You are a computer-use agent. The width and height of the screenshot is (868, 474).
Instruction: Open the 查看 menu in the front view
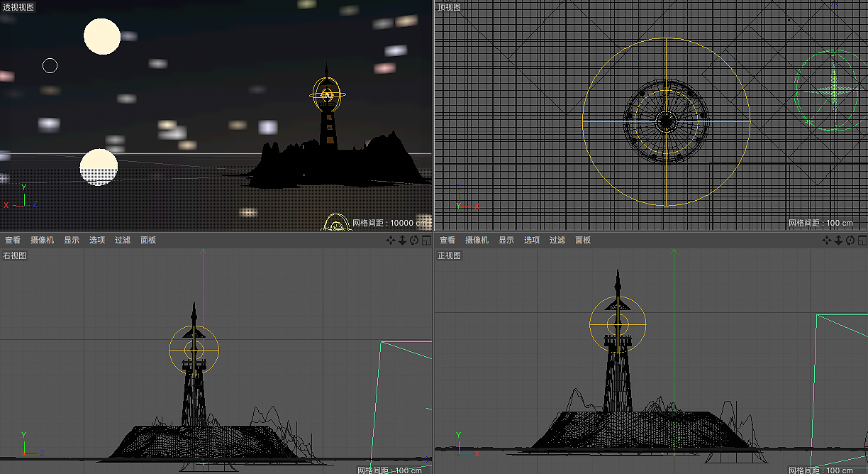[447, 240]
